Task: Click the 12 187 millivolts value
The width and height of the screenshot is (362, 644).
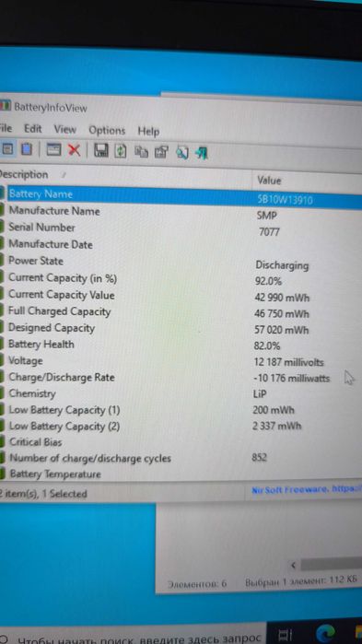Action: click(x=288, y=362)
